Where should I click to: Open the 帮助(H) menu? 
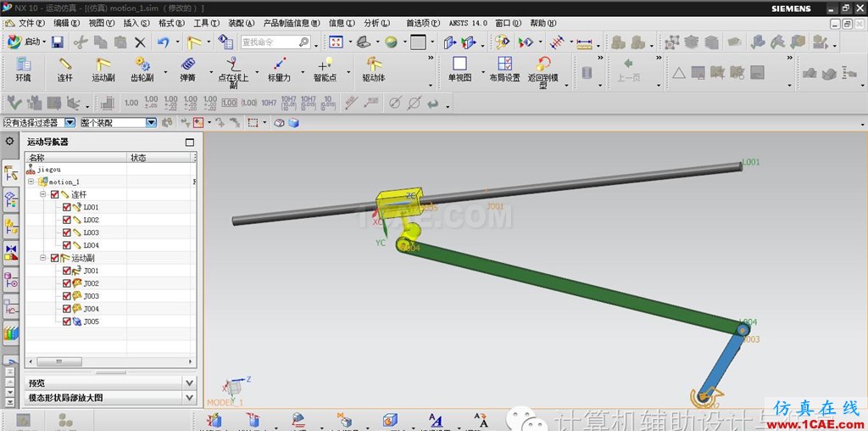(x=543, y=23)
